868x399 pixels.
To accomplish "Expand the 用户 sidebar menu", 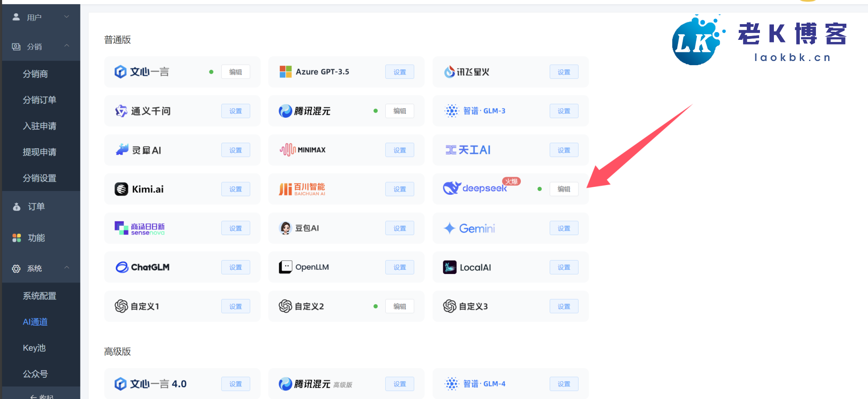I will [x=41, y=17].
